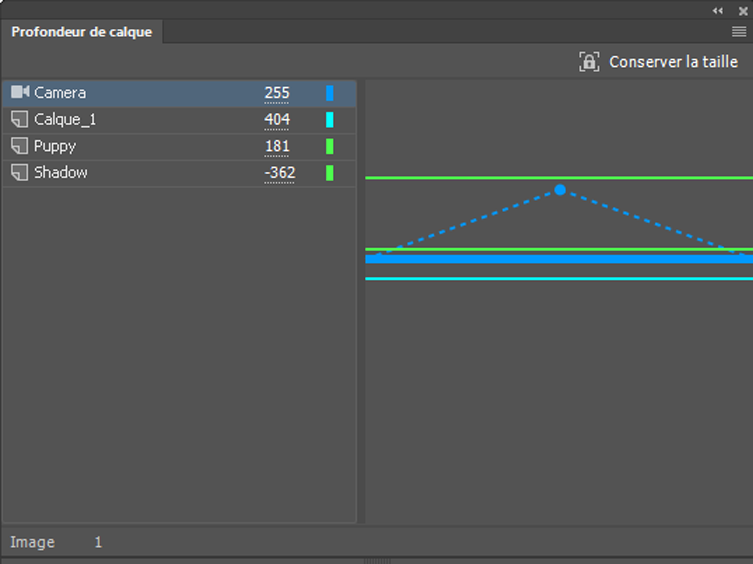
Task: Click the Calque_1 depth value 404
Action: pyautogui.click(x=277, y=120)
